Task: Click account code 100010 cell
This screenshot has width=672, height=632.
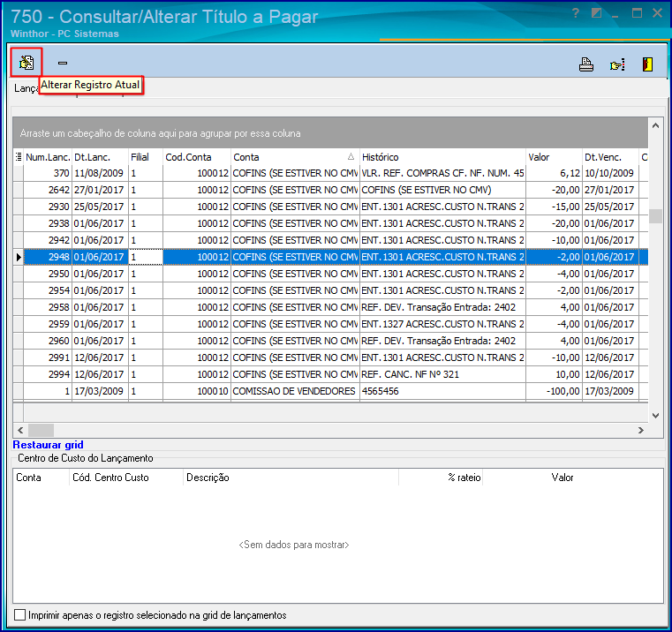Action: tap(197, 391)
